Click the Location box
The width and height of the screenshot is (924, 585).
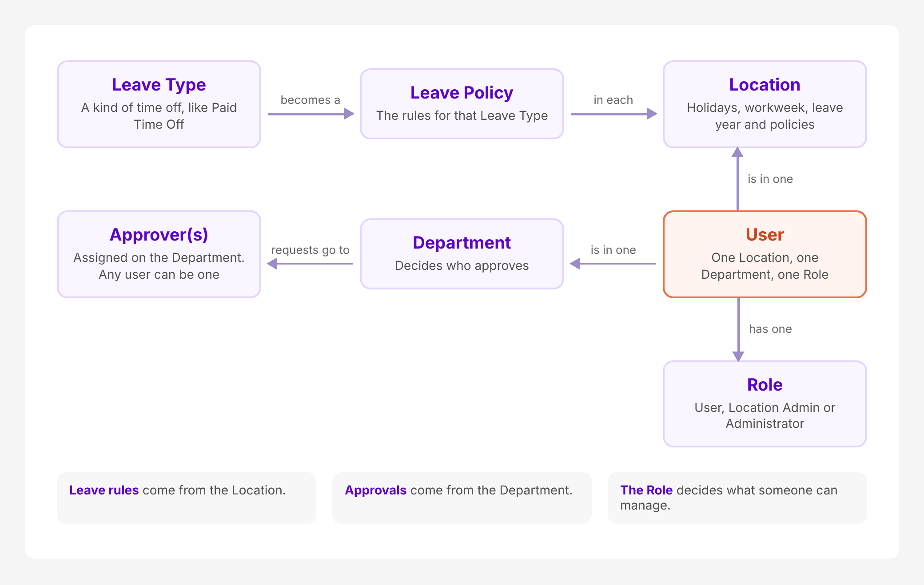pyautogui.click(x=765, y=104)
